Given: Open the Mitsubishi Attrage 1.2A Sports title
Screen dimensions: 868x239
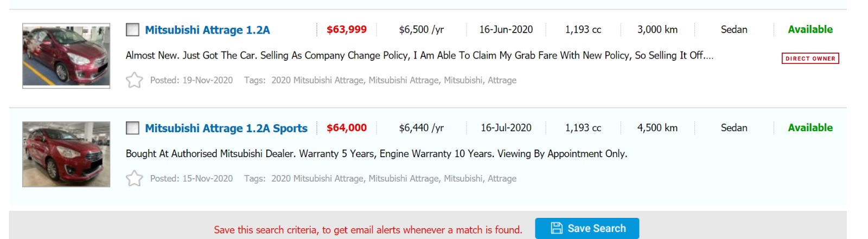Looking at the screenshot, I should pyautogui.click(x=226, y=128).
